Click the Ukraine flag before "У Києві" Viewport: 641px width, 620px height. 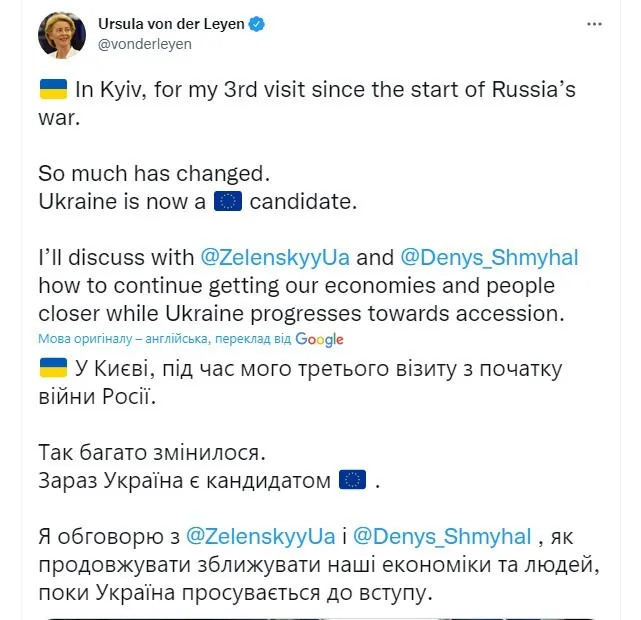(x=53, y=368)
